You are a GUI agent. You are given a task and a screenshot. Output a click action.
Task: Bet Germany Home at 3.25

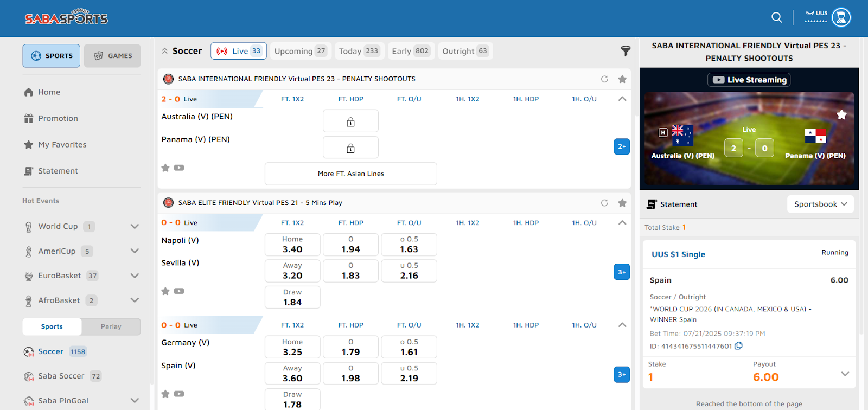292,347
